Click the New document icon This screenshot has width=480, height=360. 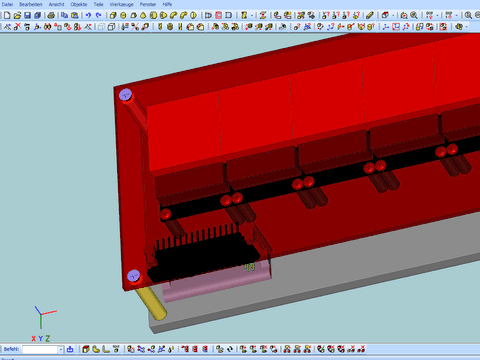tap(7, 15)
